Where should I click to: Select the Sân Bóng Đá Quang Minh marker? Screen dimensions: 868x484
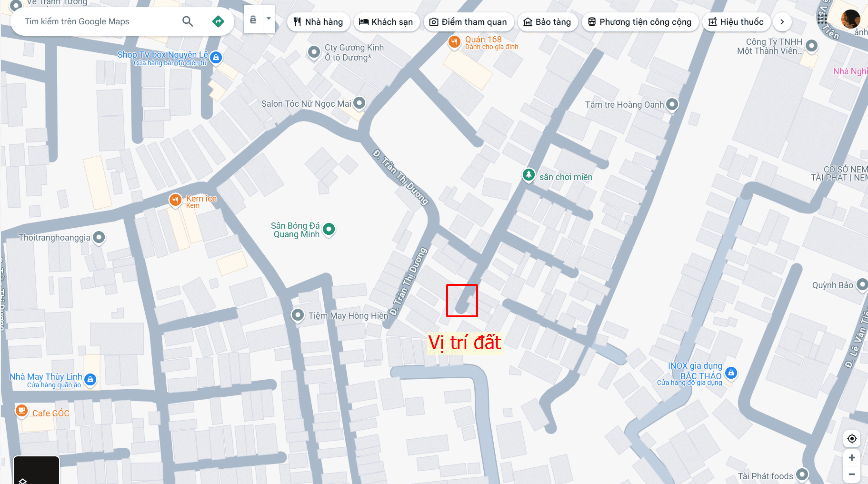[x=329, y=230]
